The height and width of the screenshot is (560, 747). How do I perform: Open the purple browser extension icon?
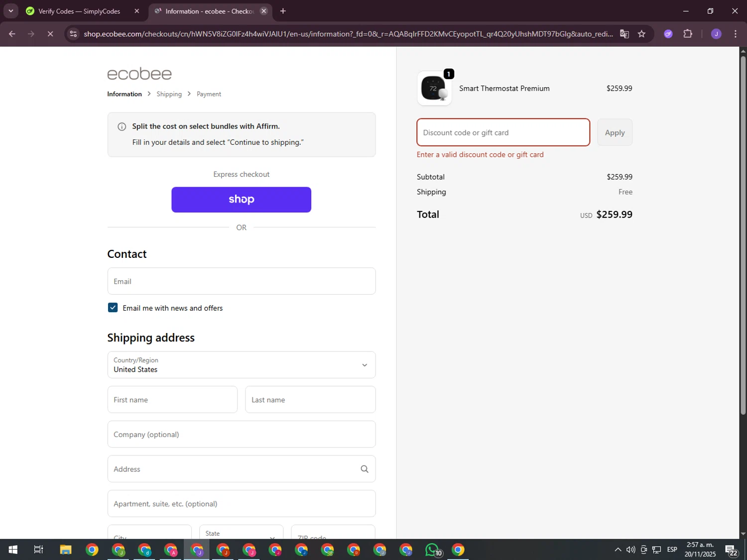668,34
